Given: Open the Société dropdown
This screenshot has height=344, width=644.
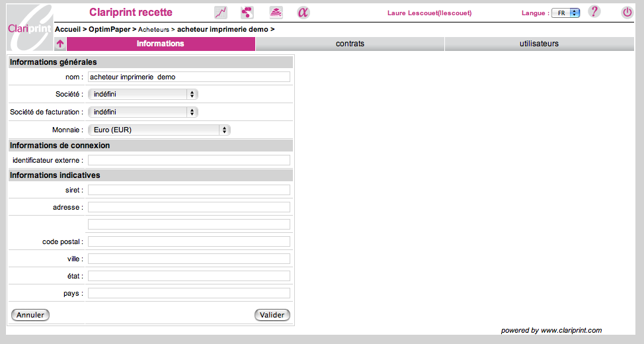Looking at the screenshot, I should click(x=143, y=95).
